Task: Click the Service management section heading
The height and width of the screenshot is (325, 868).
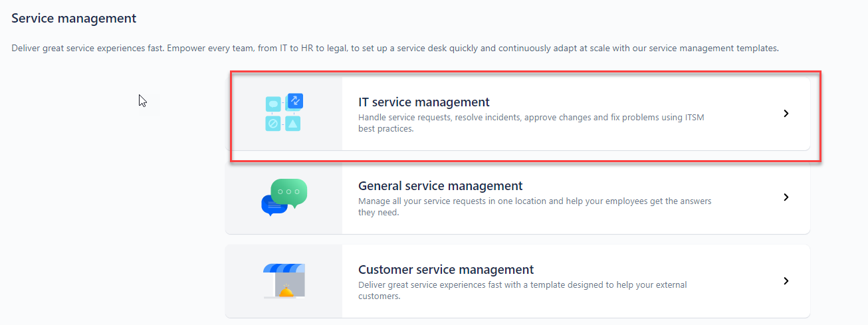Action: [74, 19]
